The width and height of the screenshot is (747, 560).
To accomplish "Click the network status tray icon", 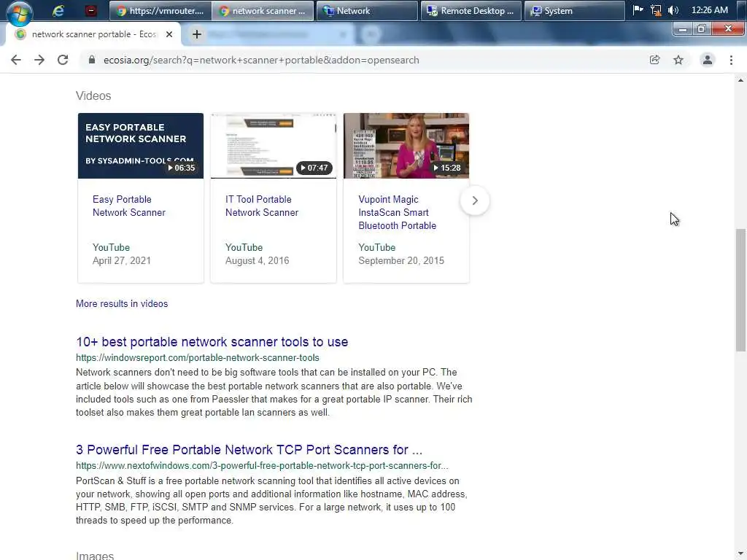I will pos(656,10).
